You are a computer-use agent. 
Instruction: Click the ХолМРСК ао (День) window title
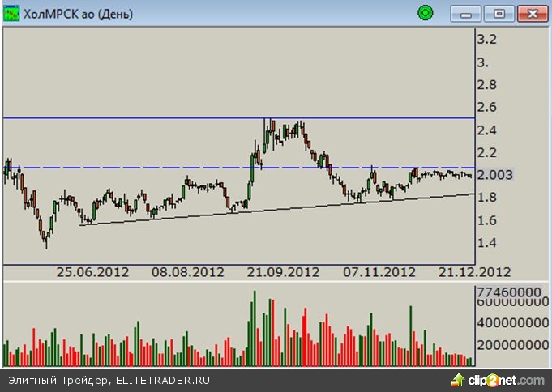[78, 15]
